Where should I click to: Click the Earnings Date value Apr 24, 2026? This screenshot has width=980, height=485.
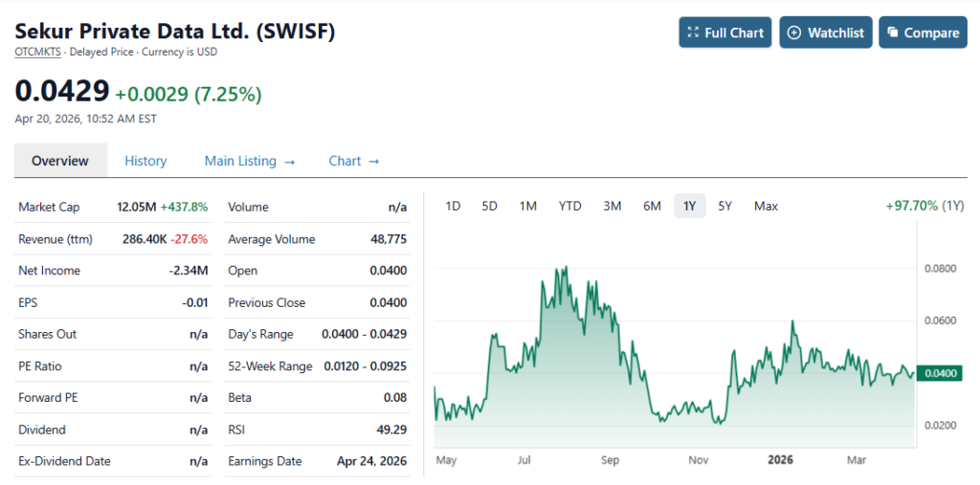coord(371,461)
